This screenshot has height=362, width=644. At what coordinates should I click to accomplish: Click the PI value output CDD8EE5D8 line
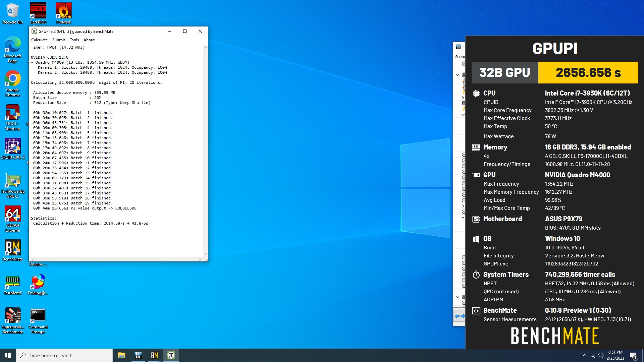(85, 208)
